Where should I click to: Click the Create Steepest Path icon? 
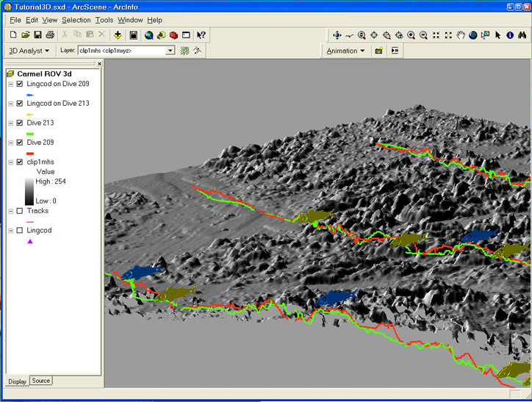tap(197, 51)
